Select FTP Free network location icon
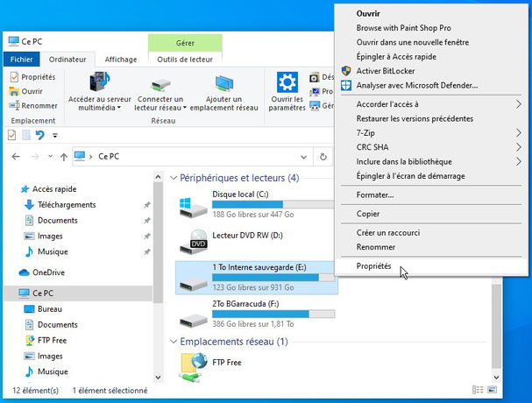 click(194, 367)
